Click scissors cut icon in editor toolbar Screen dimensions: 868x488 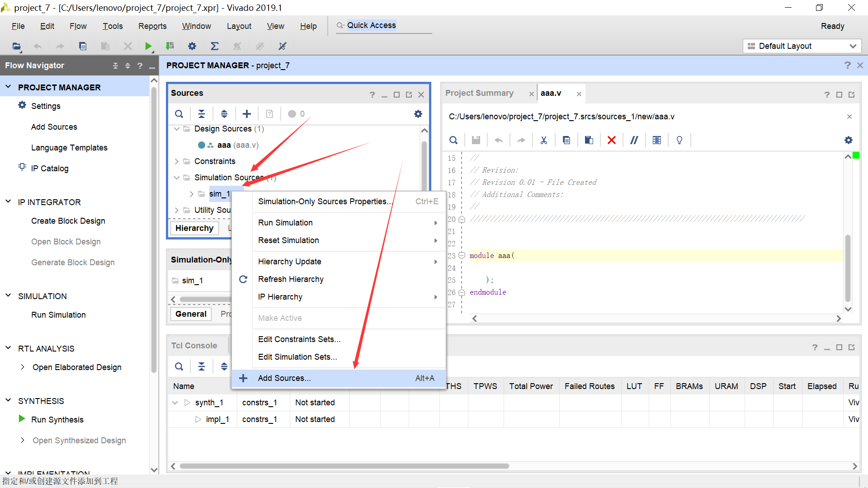click(543, 140)
